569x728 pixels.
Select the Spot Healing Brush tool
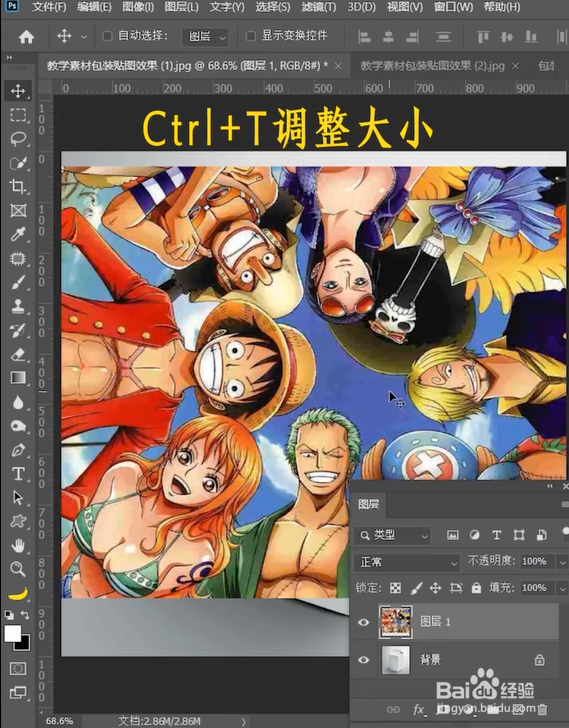18,259
